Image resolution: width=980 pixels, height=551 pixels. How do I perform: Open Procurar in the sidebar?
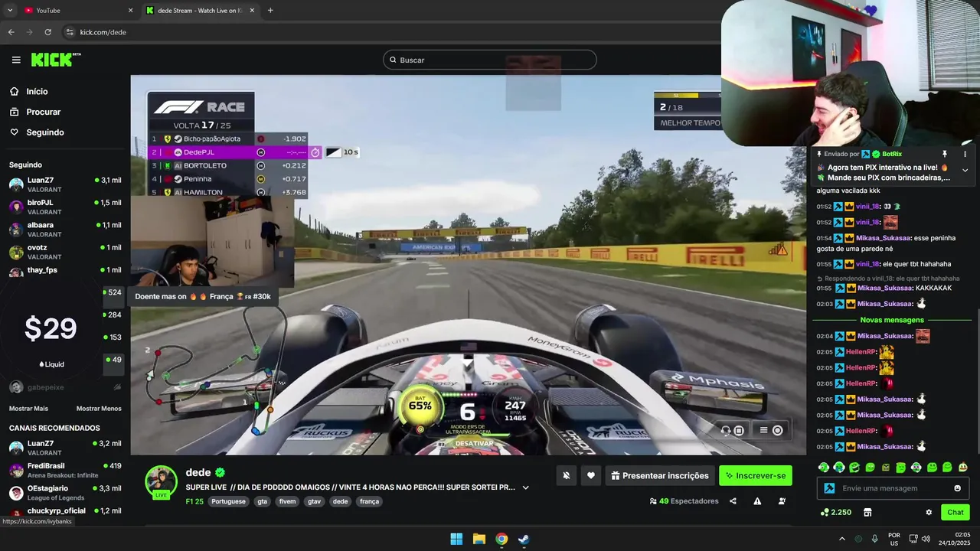pyautogui.click(x=43, y=112)
